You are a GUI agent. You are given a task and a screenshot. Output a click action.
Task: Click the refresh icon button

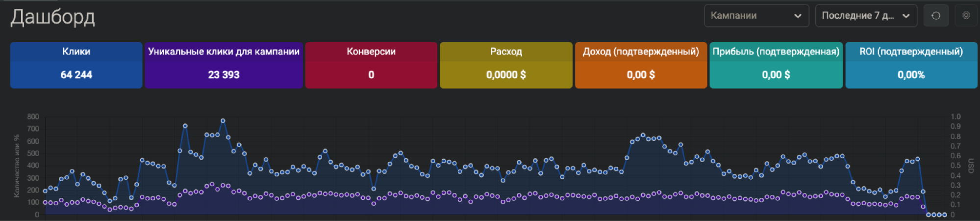(935, 16)
